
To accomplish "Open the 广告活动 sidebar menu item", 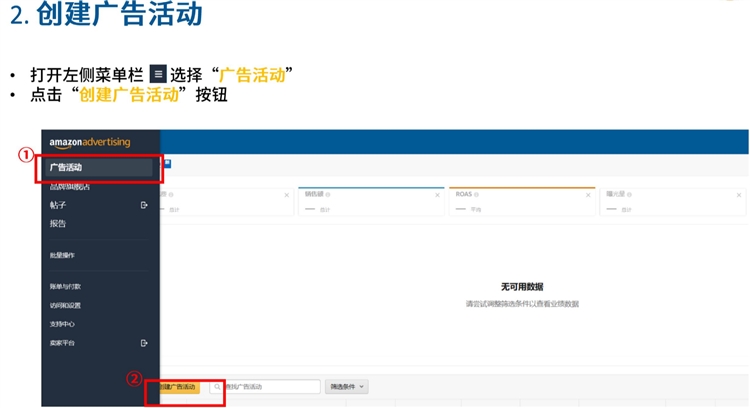I will pos(99,167).
